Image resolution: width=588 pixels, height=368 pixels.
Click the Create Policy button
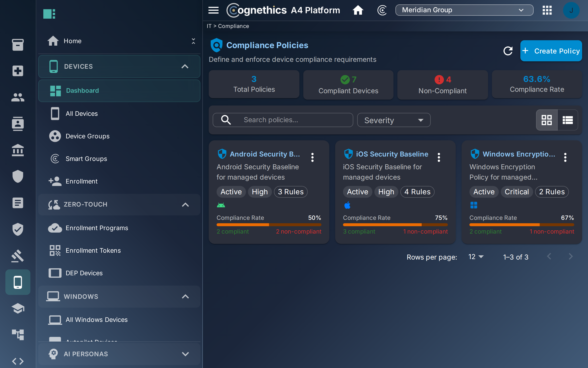point(551,51)
